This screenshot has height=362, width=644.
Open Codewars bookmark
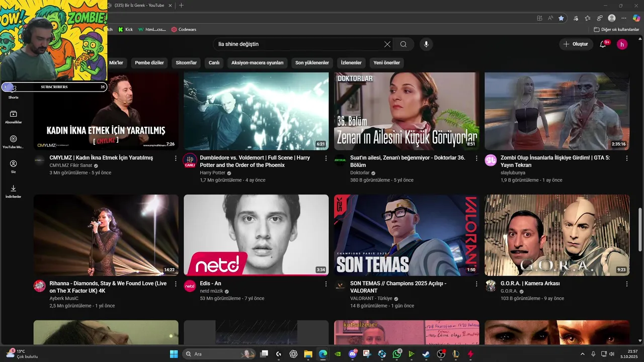(x=184, y=30)
